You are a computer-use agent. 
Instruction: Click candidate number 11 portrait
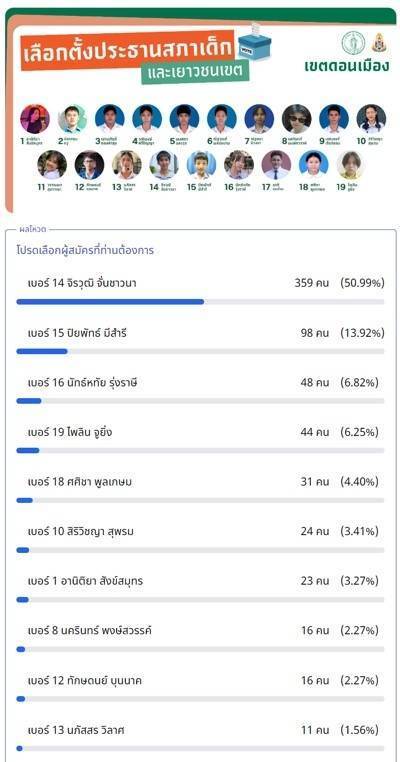tap(52, 165)
